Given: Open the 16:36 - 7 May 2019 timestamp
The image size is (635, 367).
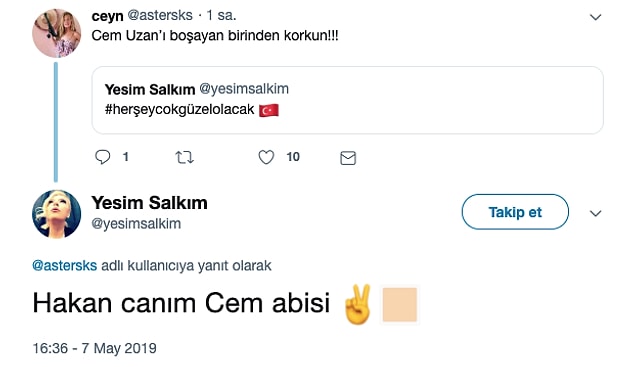Looking at the screenshot, I should [94, 348].
